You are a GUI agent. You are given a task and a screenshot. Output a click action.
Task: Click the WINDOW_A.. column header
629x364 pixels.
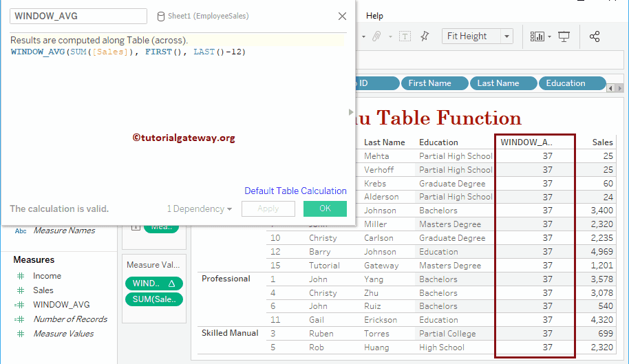click(x=526, y=142)
